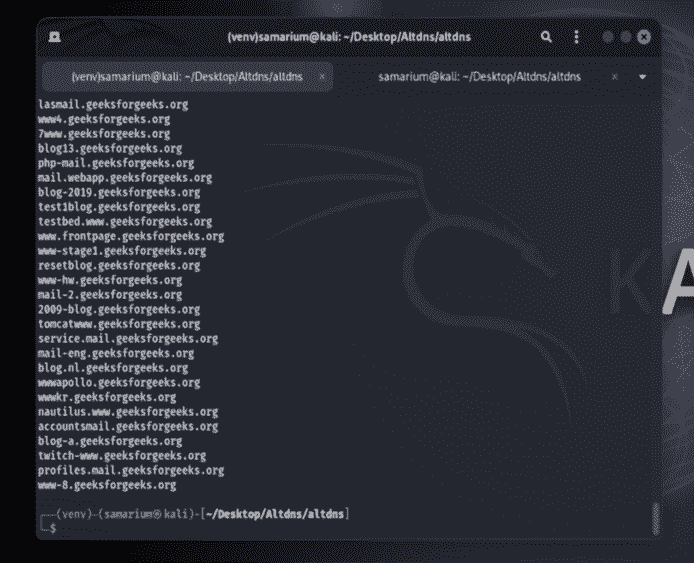The height and width of the screenshot is (564, 694).
Task: Click the blog13.geeksforgeeks.org line
Action: pos(110,148)
